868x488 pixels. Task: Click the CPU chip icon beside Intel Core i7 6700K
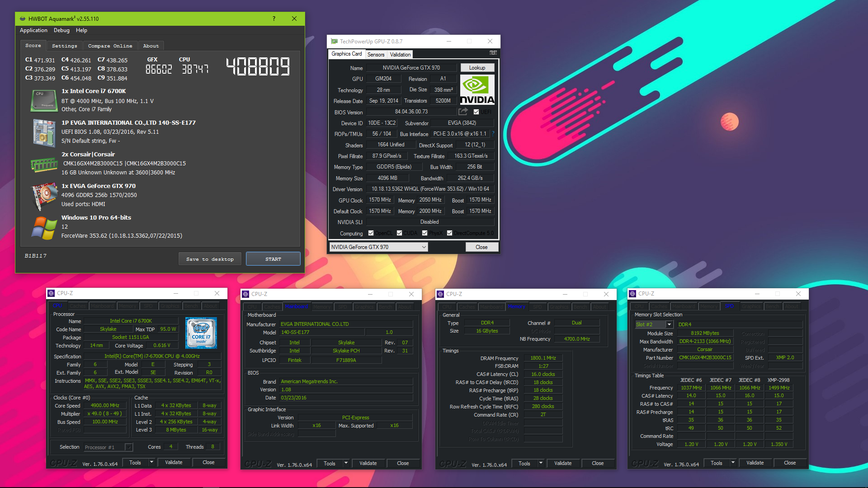(x=44, y=100)
